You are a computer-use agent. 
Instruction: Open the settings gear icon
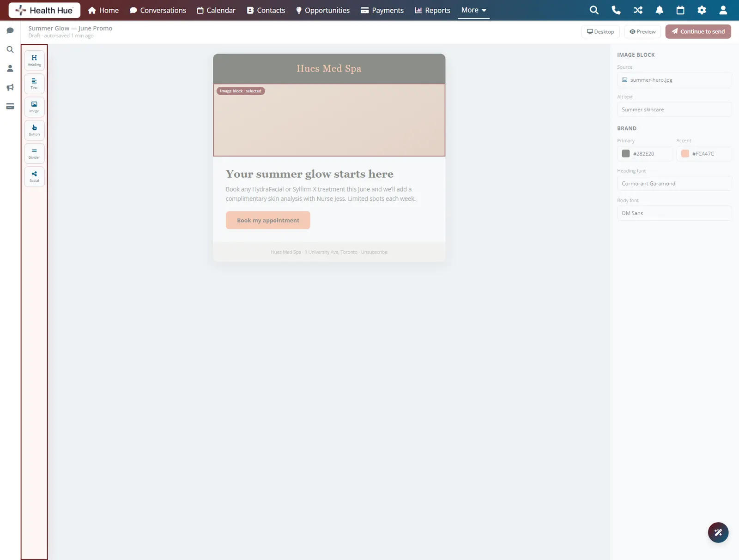pos(702,10)
